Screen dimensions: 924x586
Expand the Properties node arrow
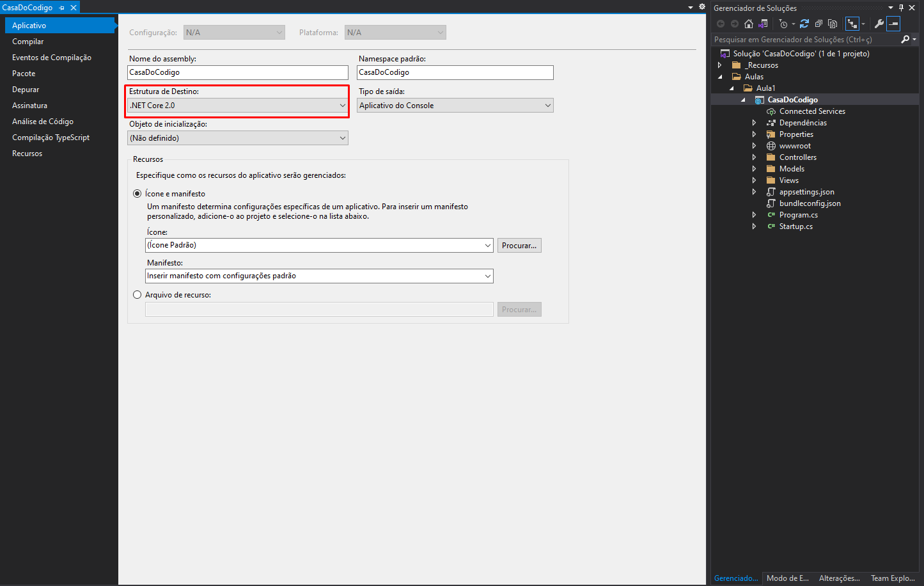coord(755,134)
